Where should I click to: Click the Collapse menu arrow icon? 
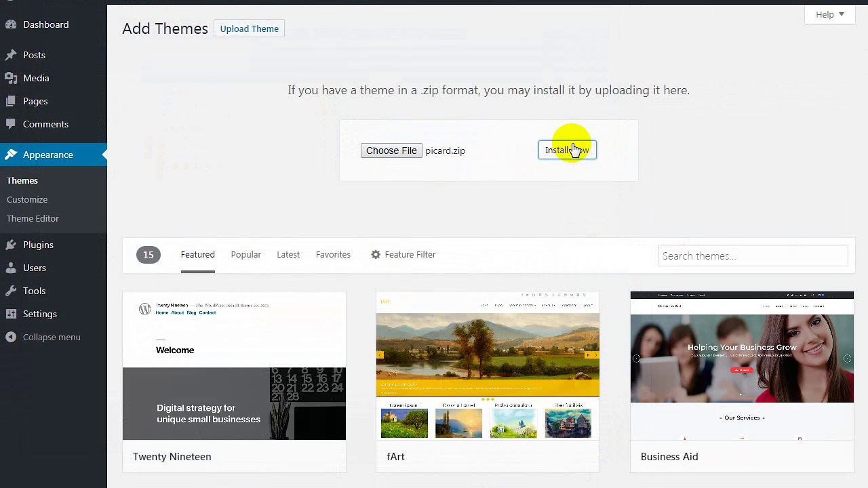click(11, 337)
